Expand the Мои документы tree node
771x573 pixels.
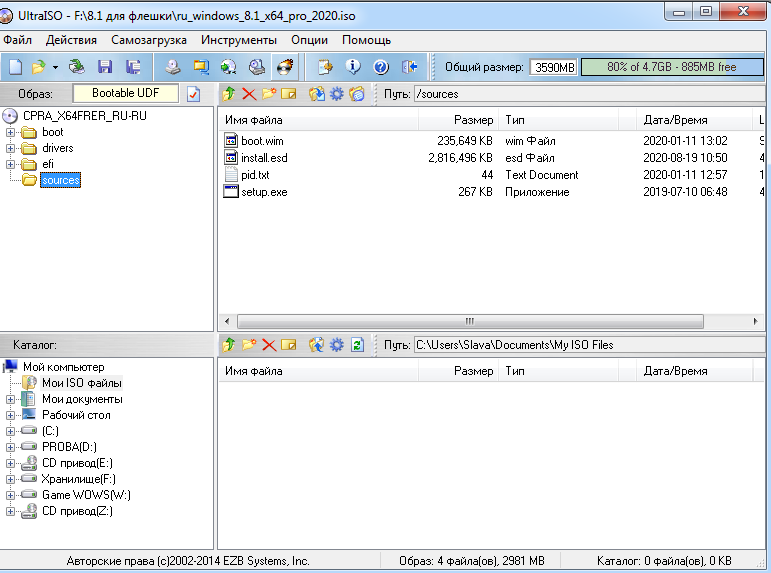[10, 399]
